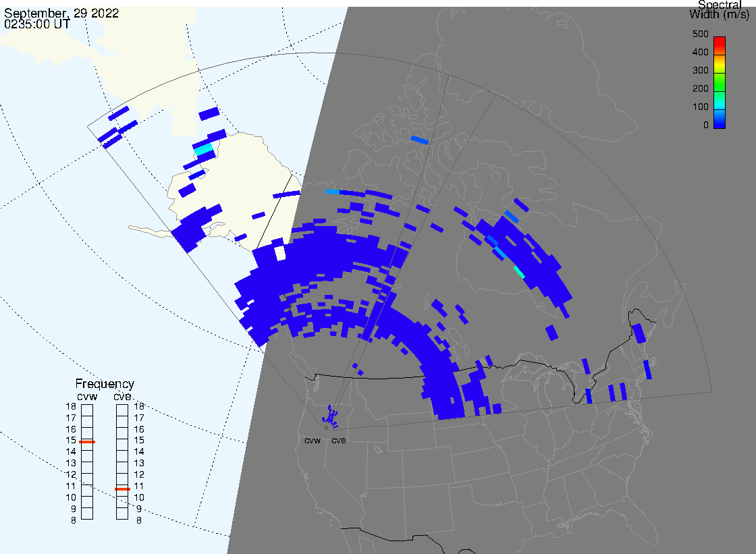Click the "8" label right of the cve scale
Viewport: 756px width, 554px height.
coord(139,521)
